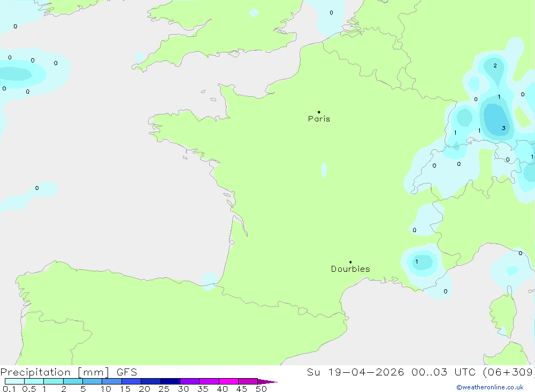Pick the 20–25 mm legend swatch

(x=151, y=381)
